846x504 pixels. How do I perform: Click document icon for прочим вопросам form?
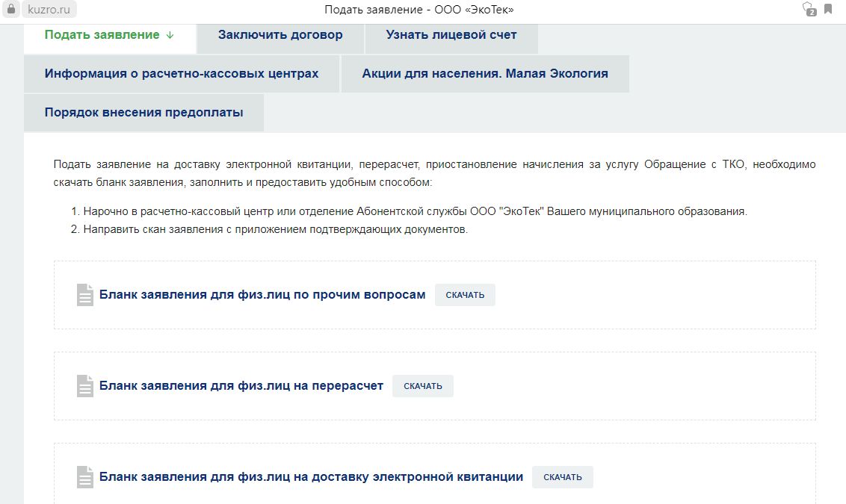tap(85, 295)
